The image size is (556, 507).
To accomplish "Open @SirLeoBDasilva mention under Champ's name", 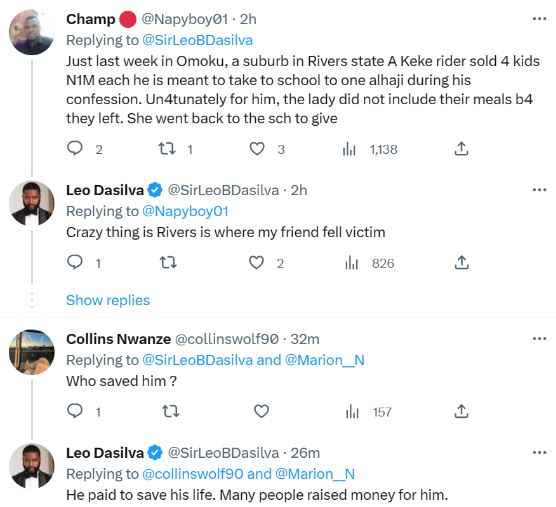I will pos(198,40).
